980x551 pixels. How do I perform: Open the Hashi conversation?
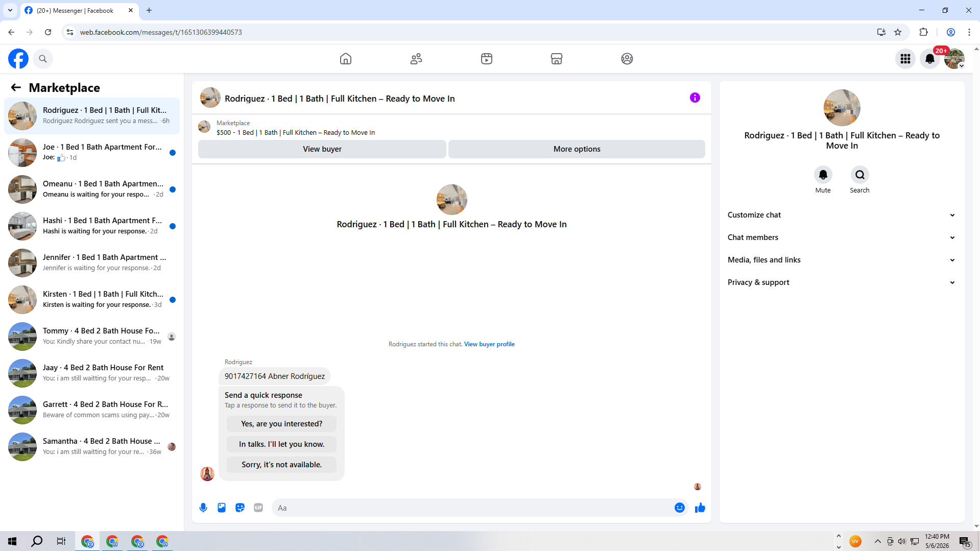(92, 226)
